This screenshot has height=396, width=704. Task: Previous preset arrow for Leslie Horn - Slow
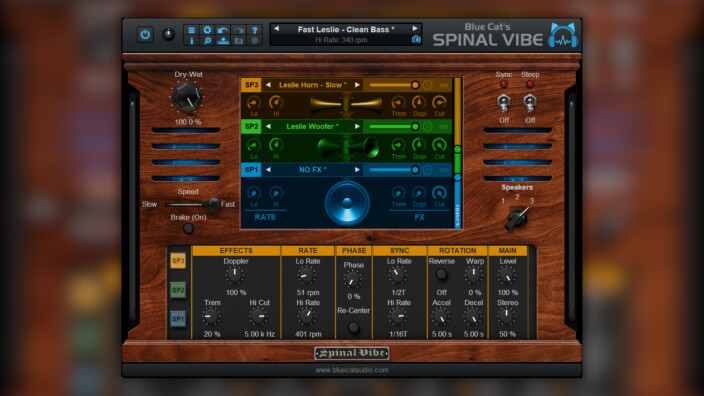click(268, 85)
